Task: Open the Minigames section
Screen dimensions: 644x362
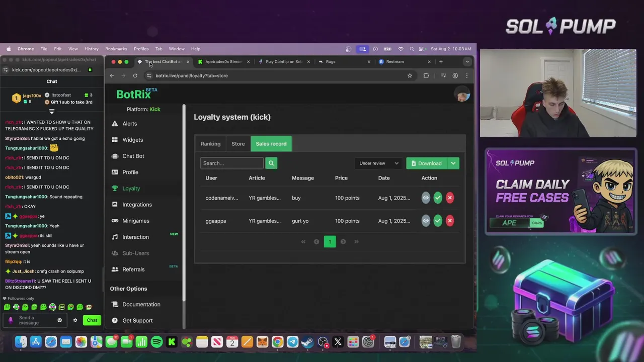Action: 130,221
